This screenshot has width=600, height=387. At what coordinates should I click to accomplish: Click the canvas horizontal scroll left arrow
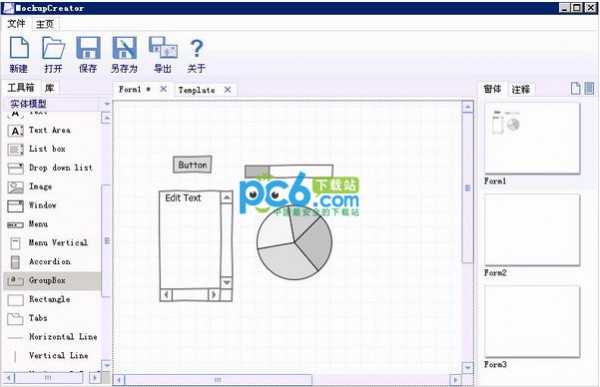pyautogui.click(x=119, y=380)
